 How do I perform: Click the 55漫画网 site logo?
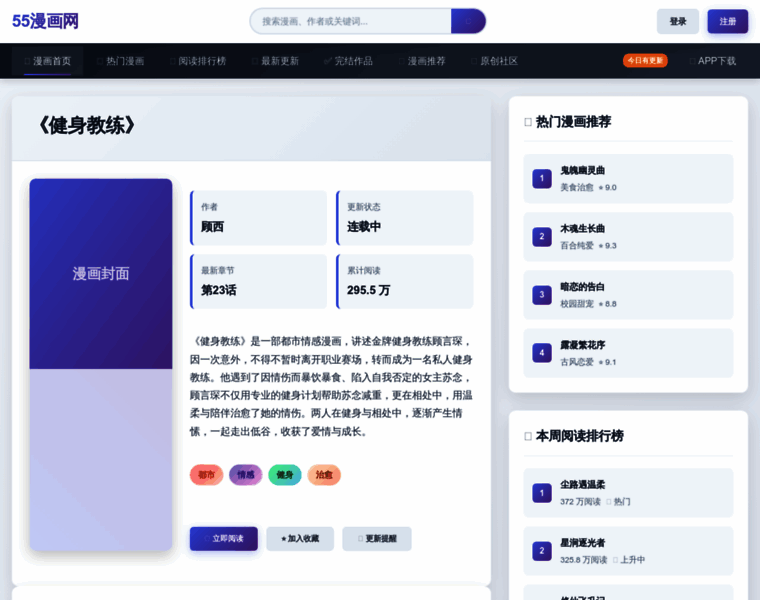tap(45, 21)
